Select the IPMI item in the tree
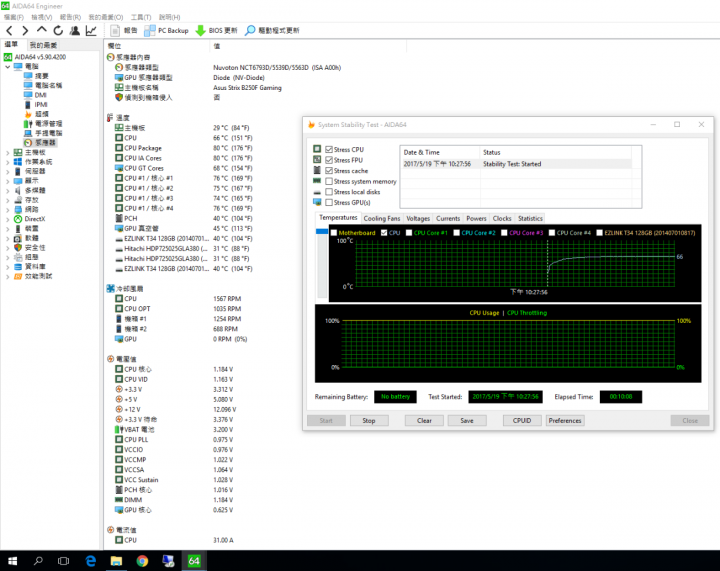This screenshot has width=720, height=571. (x=40, y=105)
